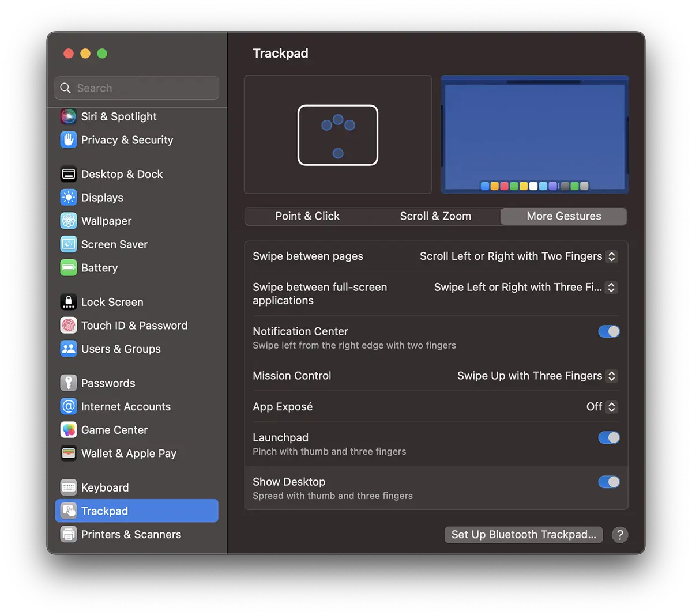
Task: Click the Touch ID fingerprint icon
Action: click(69, 326)
